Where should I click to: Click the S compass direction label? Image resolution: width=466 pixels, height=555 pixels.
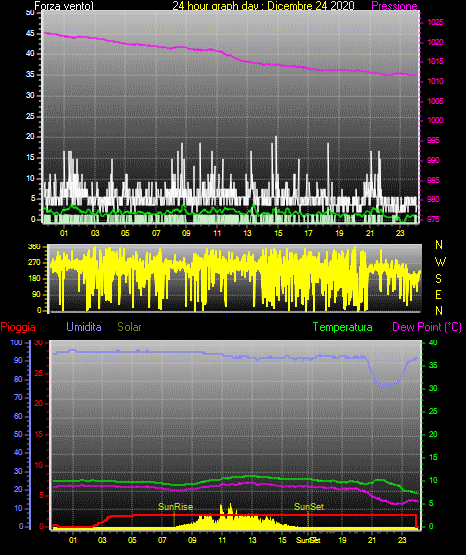pyautogui.click(x=438, y=279)
